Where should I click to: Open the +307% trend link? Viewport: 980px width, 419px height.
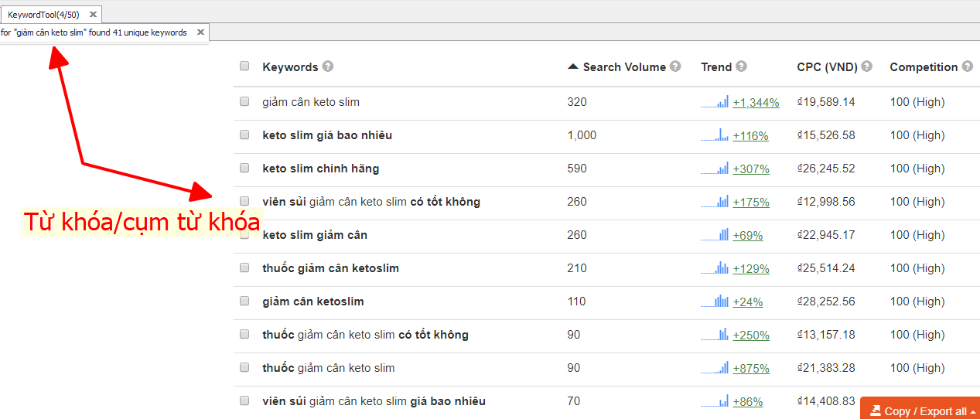[x=750, y=169]
